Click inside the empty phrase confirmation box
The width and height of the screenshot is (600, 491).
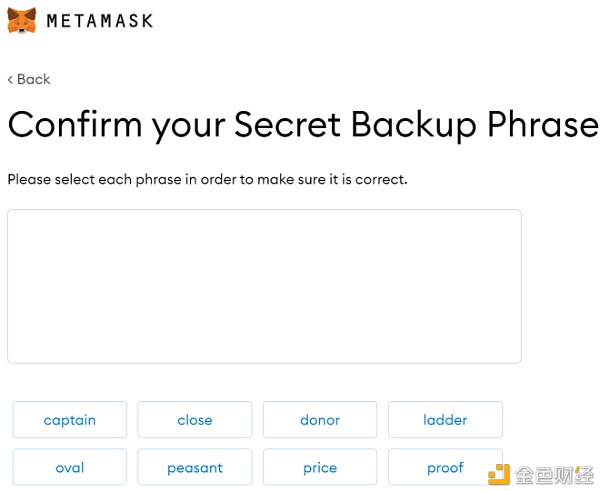[264, 286]
